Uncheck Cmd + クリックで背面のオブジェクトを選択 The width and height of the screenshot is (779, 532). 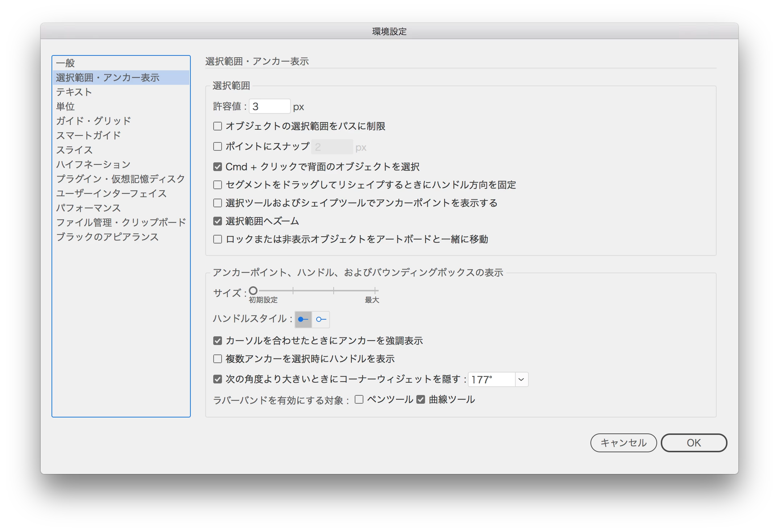[218, 167]
